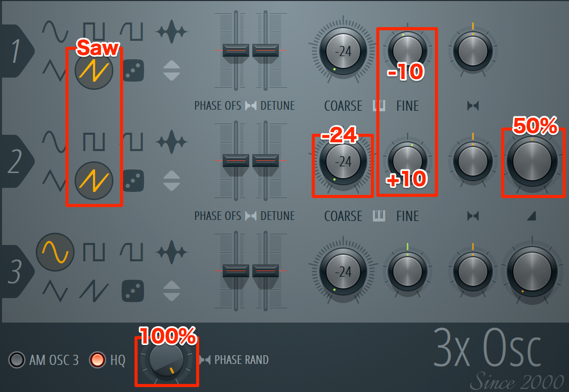Click oscillator 1 phase offset slider

click(x=236, y=51)
